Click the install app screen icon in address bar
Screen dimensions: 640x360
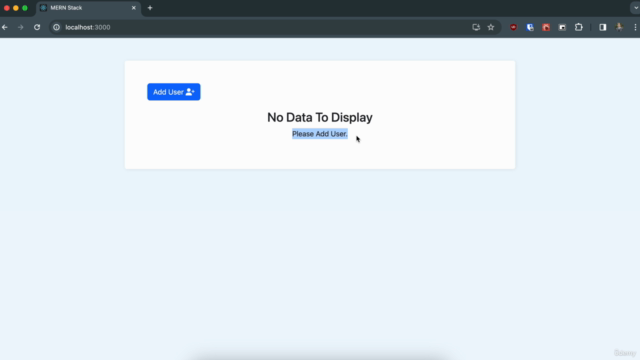click(476, 27)
